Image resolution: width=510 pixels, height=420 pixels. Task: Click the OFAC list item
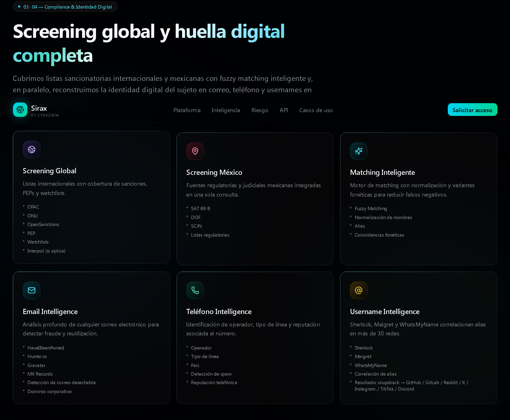pos(33,207)
